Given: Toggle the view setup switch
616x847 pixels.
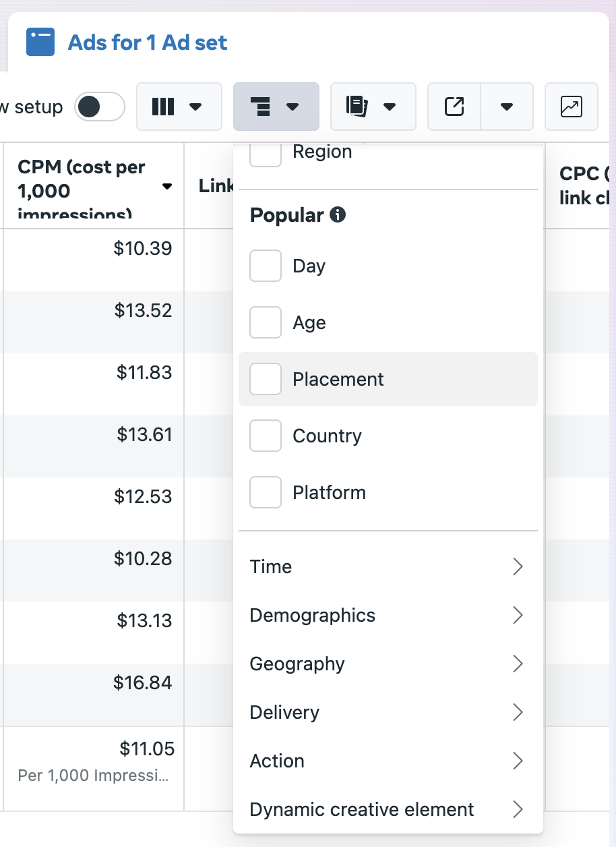Looking at the screenshot, I should [x=99, y=107].
